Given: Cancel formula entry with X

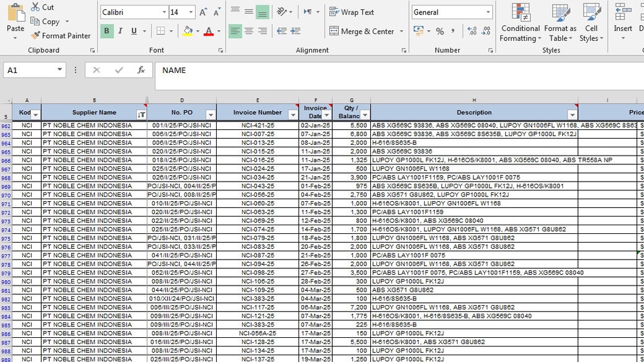Looking at the screenshot, I should [97, 70].
